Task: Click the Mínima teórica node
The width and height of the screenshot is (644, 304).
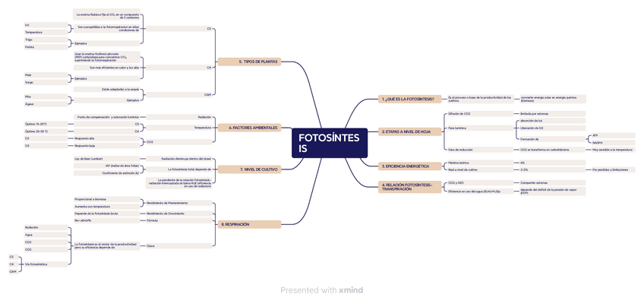Action: 459,163
